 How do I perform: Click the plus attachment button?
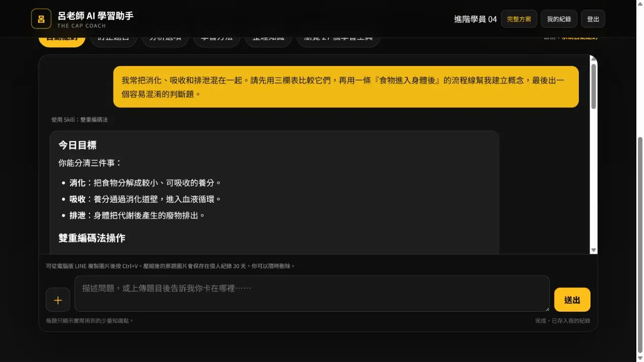pyautogui.click(x=58, y=299)
